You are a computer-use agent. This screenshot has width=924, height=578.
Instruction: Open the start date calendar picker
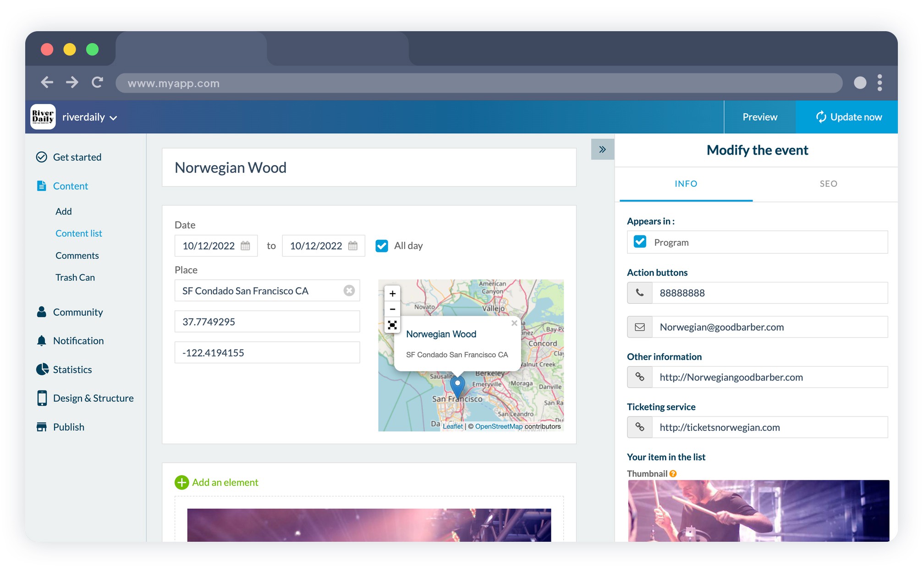click(x=246, y=246)
